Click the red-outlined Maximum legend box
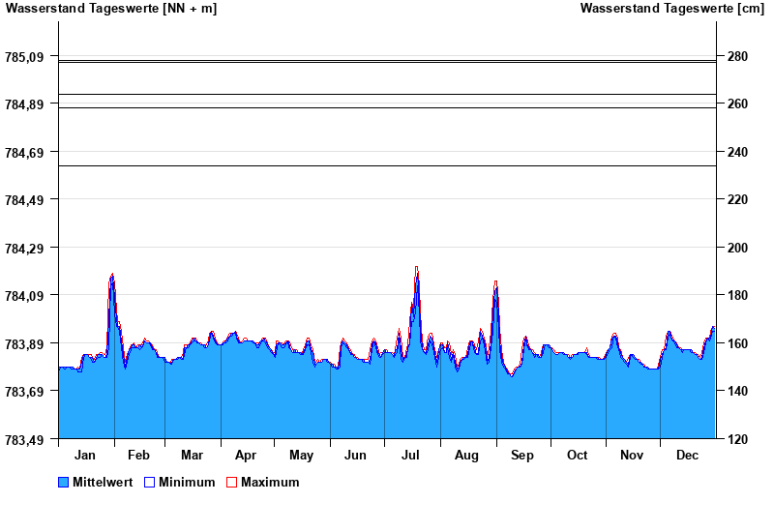 (x=231, y=483)
